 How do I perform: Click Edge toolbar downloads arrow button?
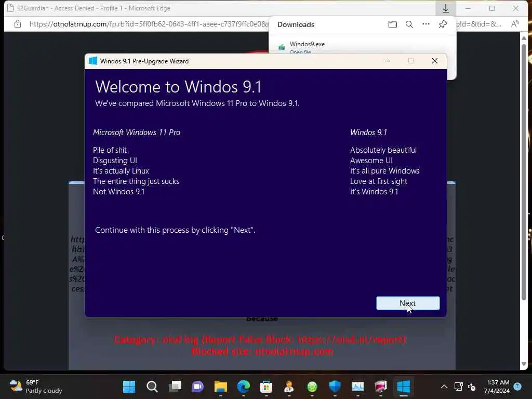coord(445,8)
